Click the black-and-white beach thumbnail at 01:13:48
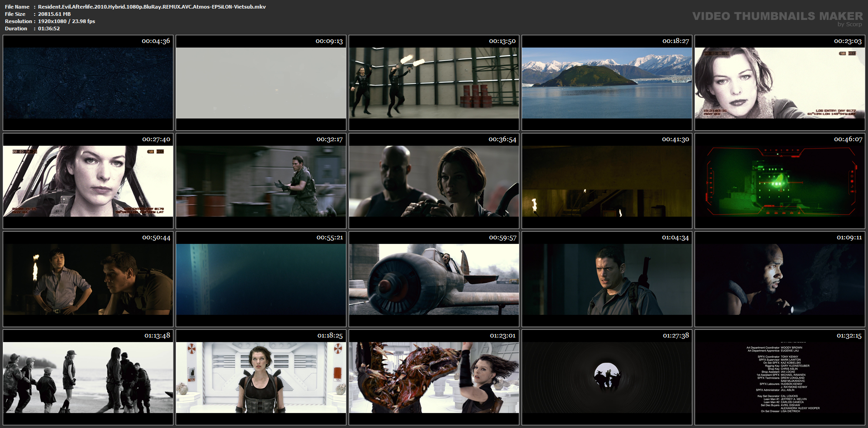The width and height of the screenshot is (868, 428). coord(88,377)
